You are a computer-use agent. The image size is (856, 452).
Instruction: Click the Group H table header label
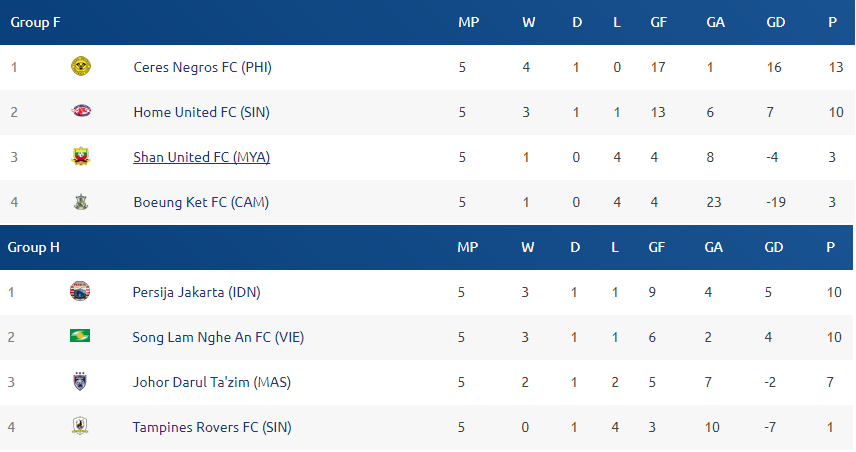tap(33, 247)
